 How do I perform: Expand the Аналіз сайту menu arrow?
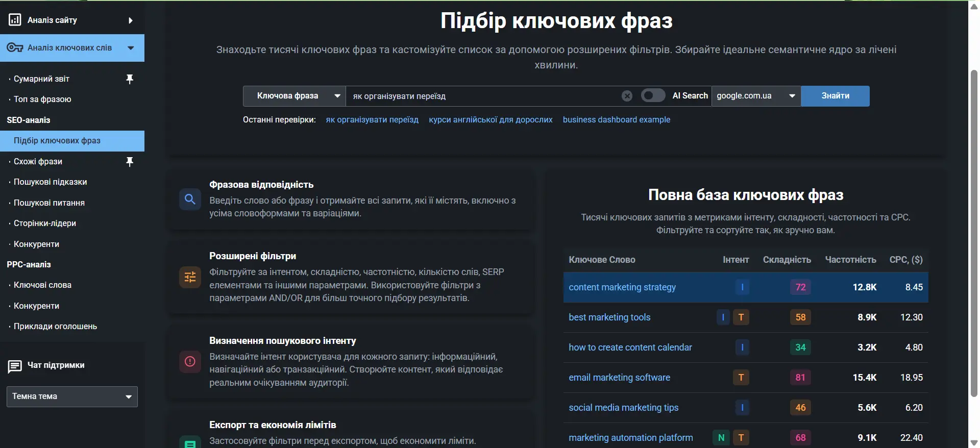pos(131,20)
